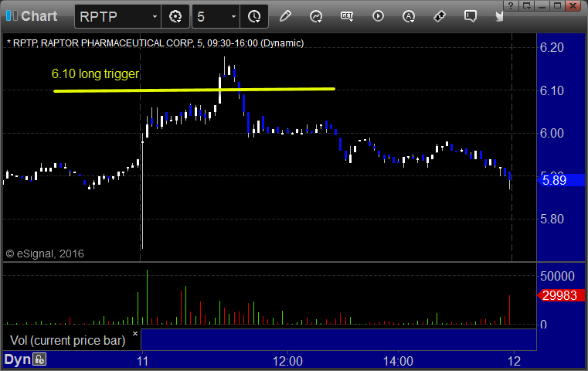The width and height of the screenshot is (588, 371).
Task: Start bar replay with play icon
Action: tap(378, 16)
